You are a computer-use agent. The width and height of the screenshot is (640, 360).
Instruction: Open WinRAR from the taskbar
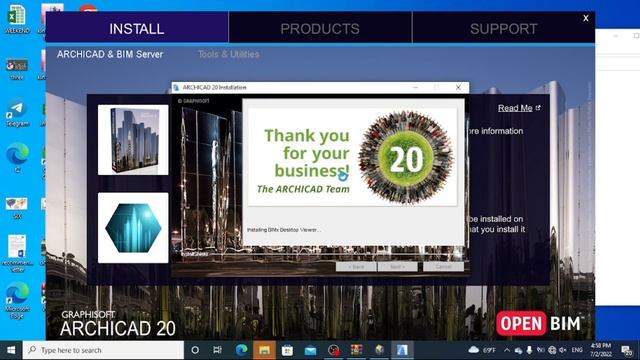[356, 350]
